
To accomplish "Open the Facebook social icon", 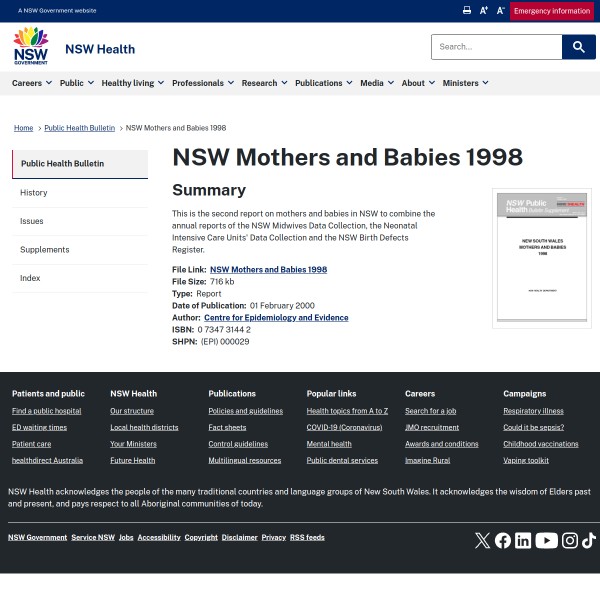I will point(503,540).
